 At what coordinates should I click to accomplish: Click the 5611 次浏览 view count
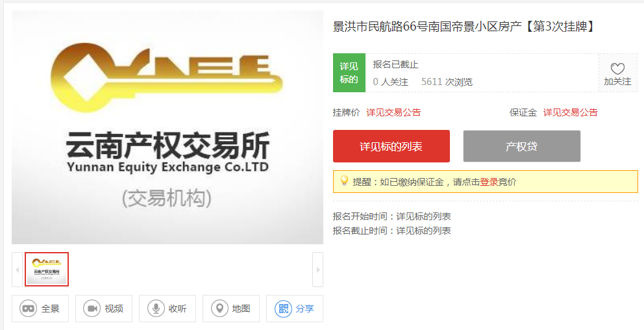[447, 82]
